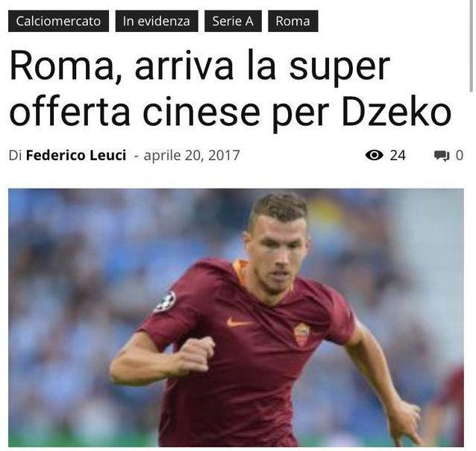Open the featured photo of the player
476x451 pixels.
pyautogui.click(x=236, y=318)
